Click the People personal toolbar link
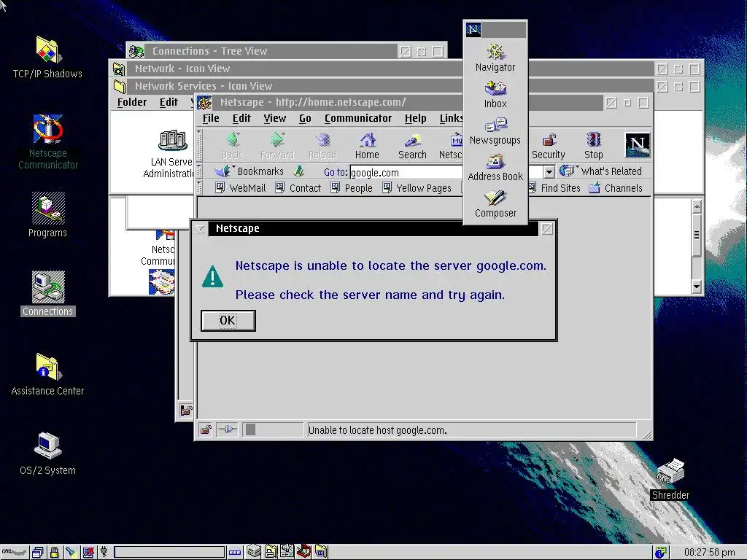 352,188
